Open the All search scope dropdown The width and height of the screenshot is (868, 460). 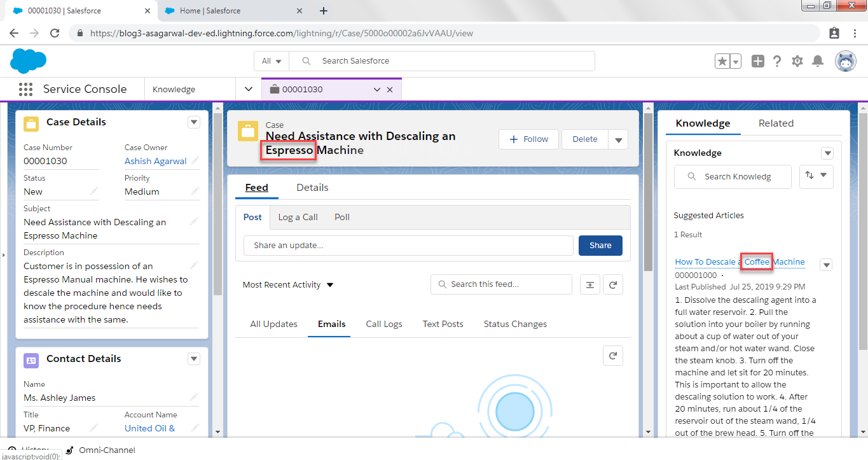click(272, 61)
